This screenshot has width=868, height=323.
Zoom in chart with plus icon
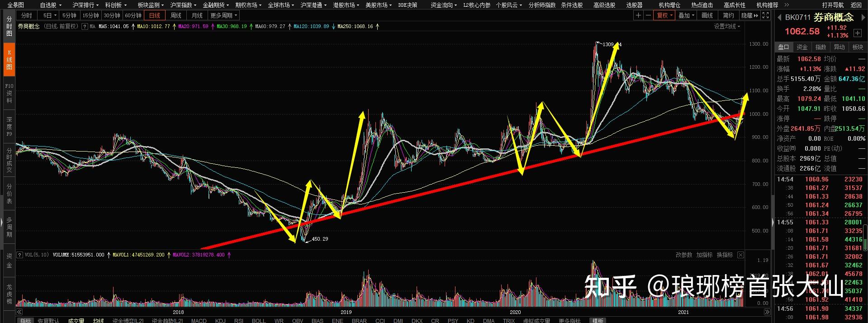[x=638, y=15]
